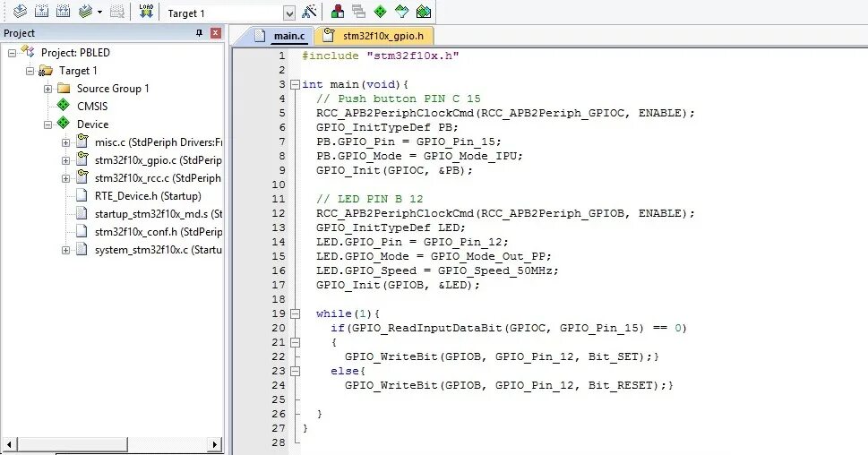Click the RTE_Device.h file icon

click(82, 195)
